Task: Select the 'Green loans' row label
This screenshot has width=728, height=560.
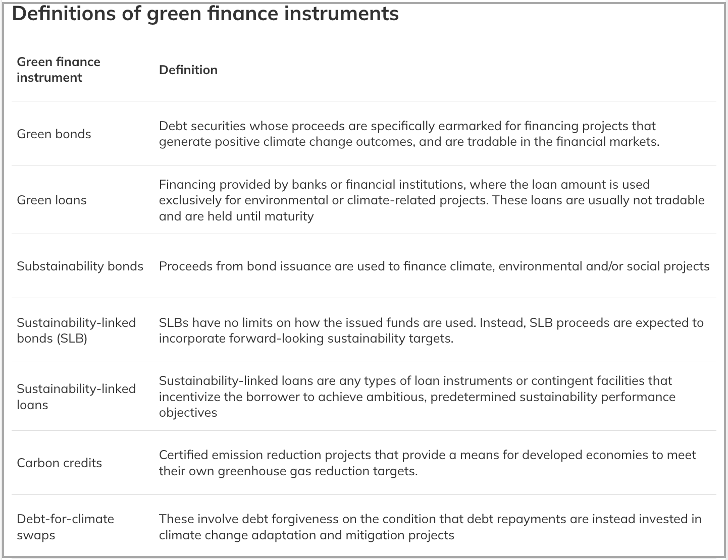Action: click(x=51, y=200)
